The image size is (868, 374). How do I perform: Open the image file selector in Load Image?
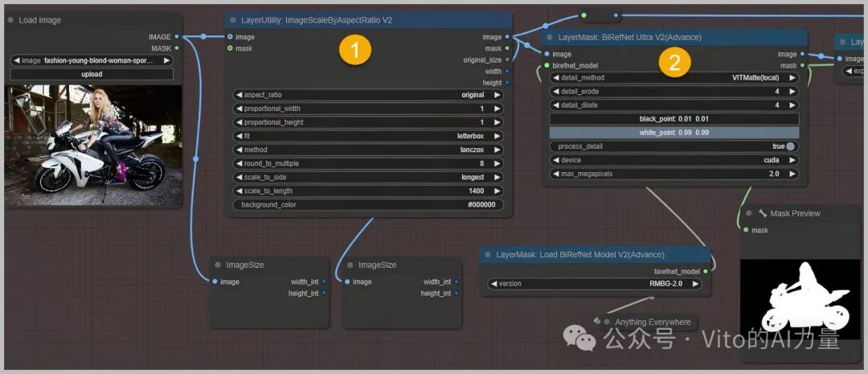(92, 60)
